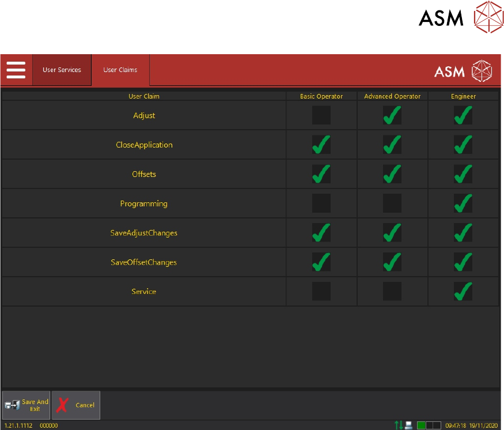This screenshot has height=430, width=504.
Task: Enable Service for Basic Operator
Action: (x=321, y=292)
